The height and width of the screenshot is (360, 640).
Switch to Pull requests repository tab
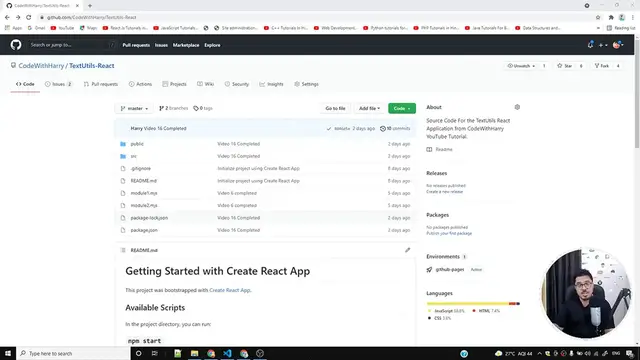click(x=100, y=84)
